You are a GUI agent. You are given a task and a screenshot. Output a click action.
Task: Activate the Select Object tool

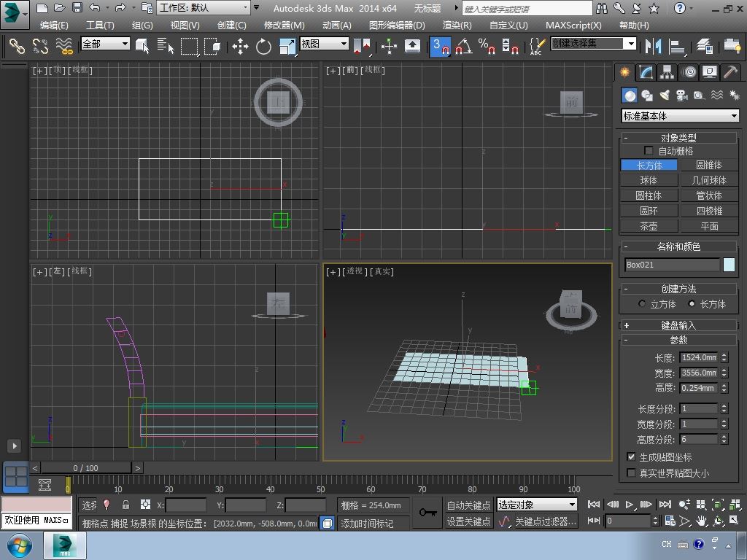tap(142, 46)
